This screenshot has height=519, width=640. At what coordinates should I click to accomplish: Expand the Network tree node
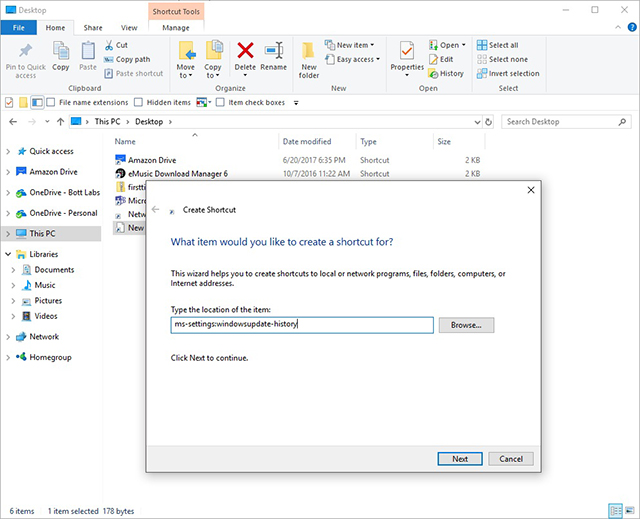(x=8, y=337)
